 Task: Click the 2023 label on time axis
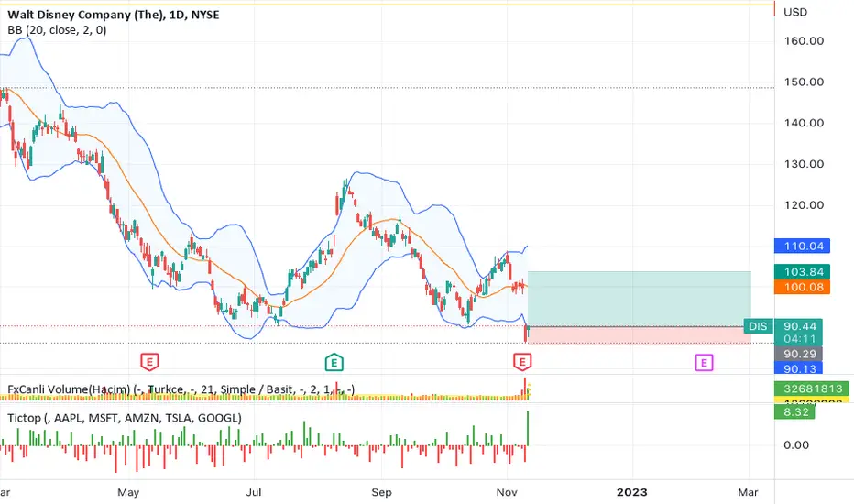pos(631,492)
